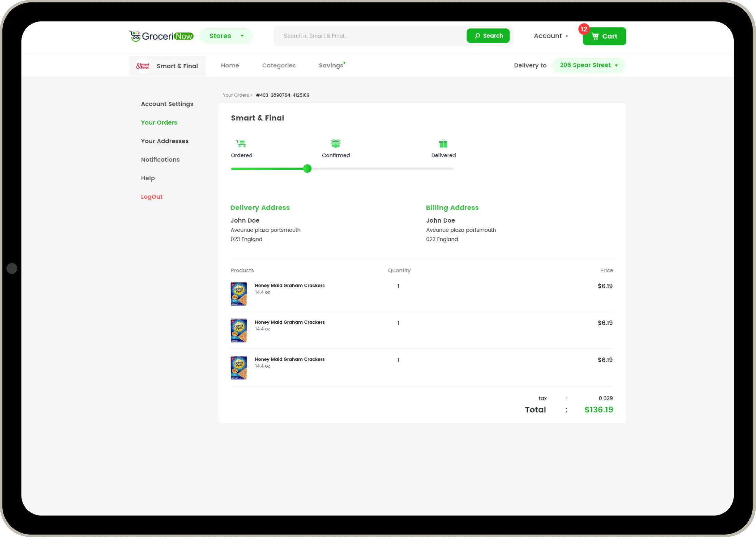Screen dimensions: 756x537
Task: Open Help in sidebar
Action: pyautogui.click(x=148, y=178)
